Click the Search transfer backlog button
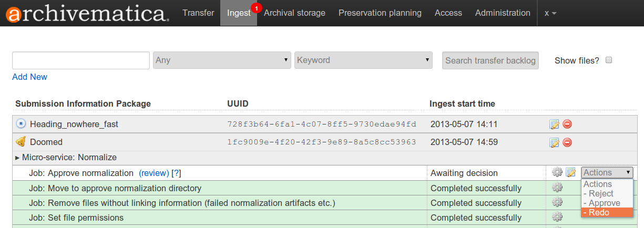644x228 pixels. pos(490,60)
